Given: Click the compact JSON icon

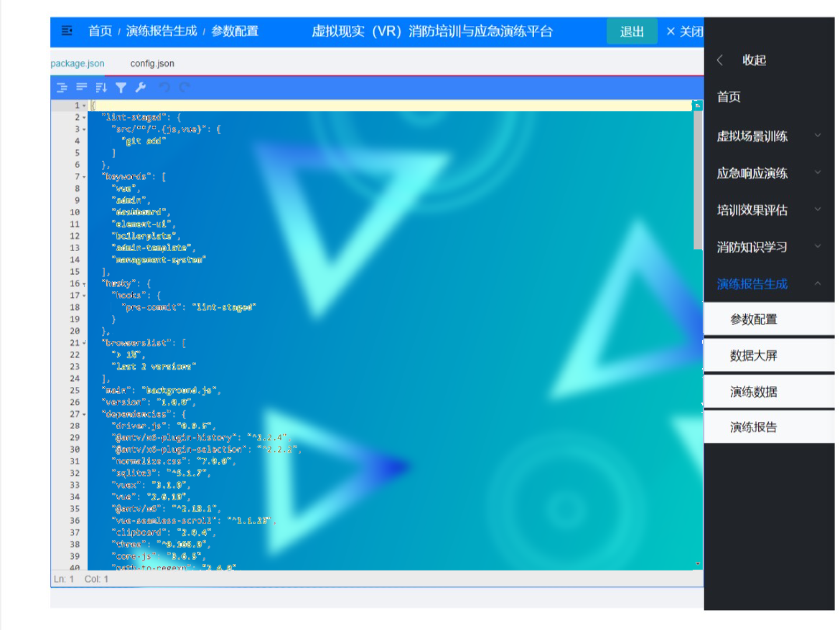Looking at the screenshot, I should (81, 87).
